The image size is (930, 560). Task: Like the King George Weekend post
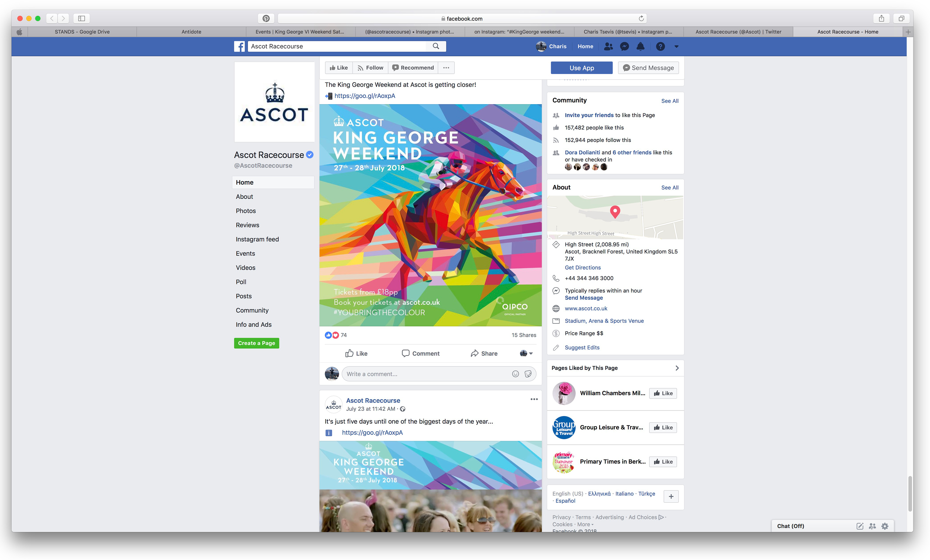point(356,353)
